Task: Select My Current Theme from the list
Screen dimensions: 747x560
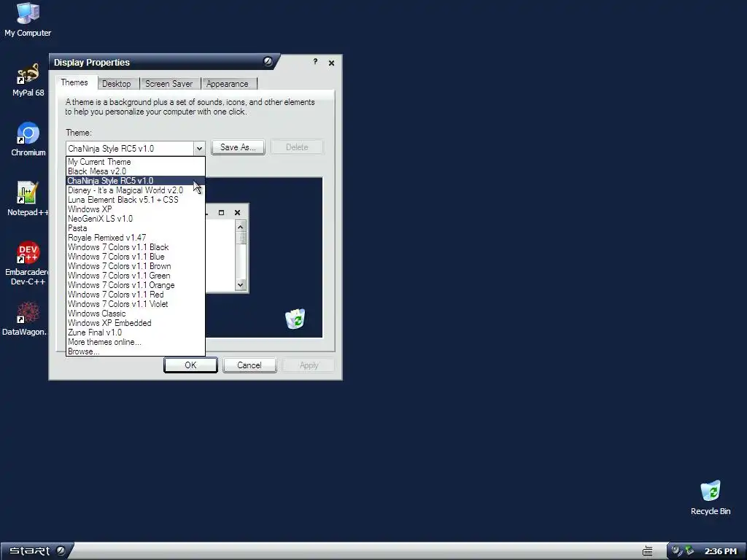Action: point(135,162)
